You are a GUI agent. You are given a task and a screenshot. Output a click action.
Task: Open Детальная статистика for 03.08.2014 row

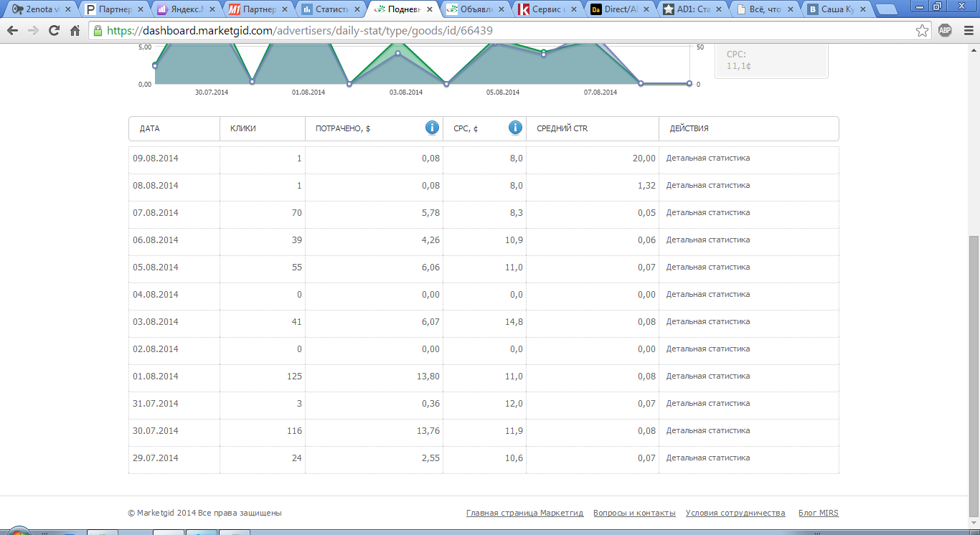tap(708, 321)
